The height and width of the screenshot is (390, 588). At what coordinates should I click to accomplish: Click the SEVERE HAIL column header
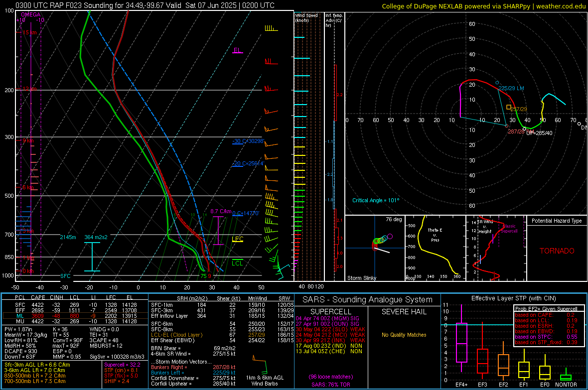coord(404,312)
